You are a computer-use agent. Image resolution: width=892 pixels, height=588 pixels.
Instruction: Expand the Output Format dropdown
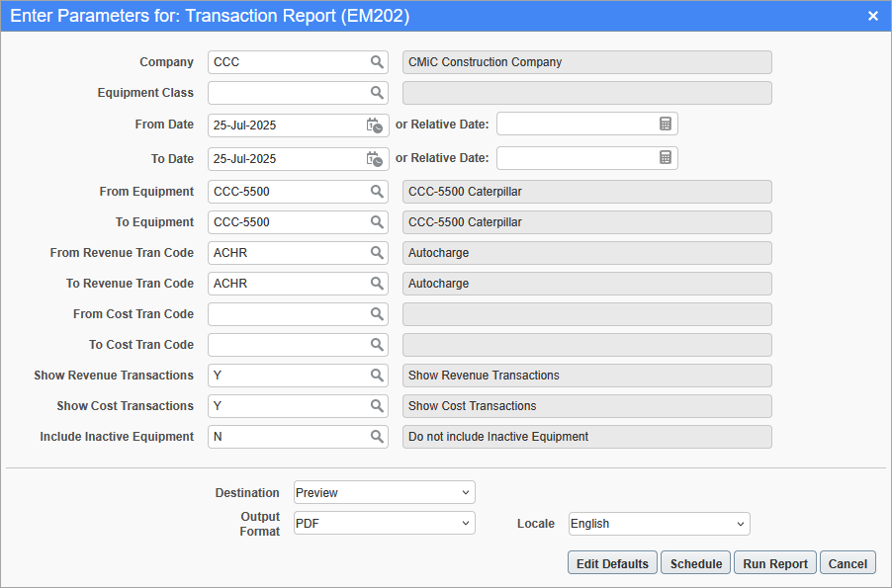[x=384, y=524]
